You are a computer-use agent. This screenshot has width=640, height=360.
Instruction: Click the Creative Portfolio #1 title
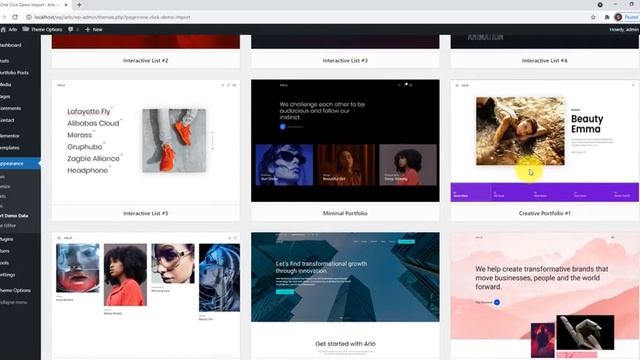[544, 213]
